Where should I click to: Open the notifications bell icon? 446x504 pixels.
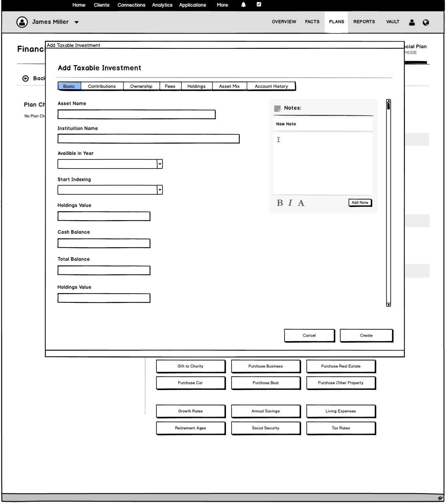[244, 5]
